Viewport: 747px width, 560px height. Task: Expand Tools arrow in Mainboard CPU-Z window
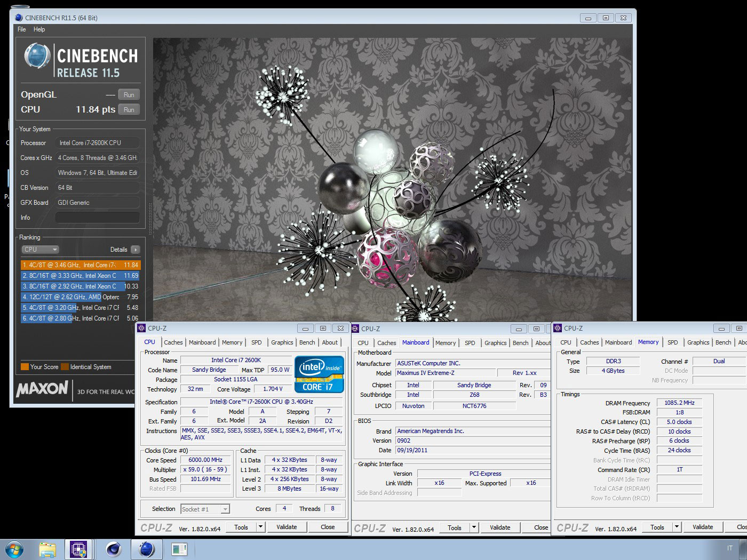474,527
